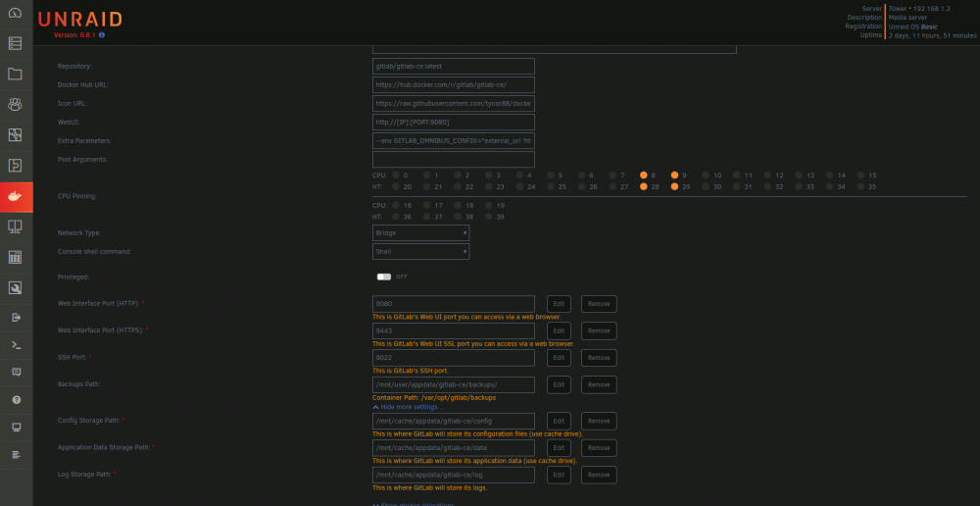This screenshot has height=506, width=980.
Task: Edit the Backups Path setting
Action: [559, 384]
